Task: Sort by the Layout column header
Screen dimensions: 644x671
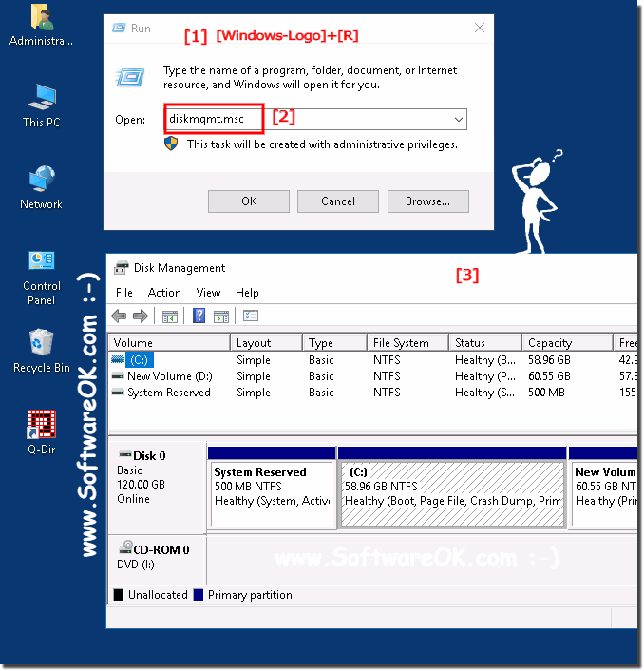Action: pyautogui.click(x=266, y=343)
